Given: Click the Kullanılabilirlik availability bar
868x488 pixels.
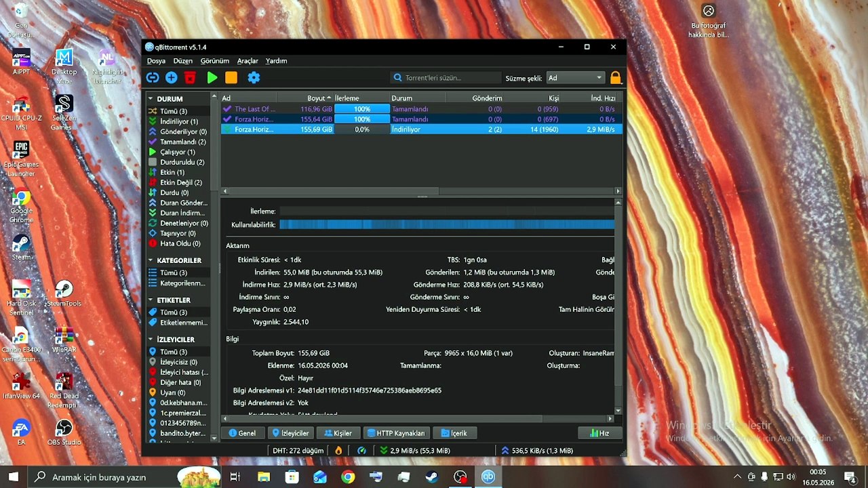Looking at the screenshot, I should (447, 224).
